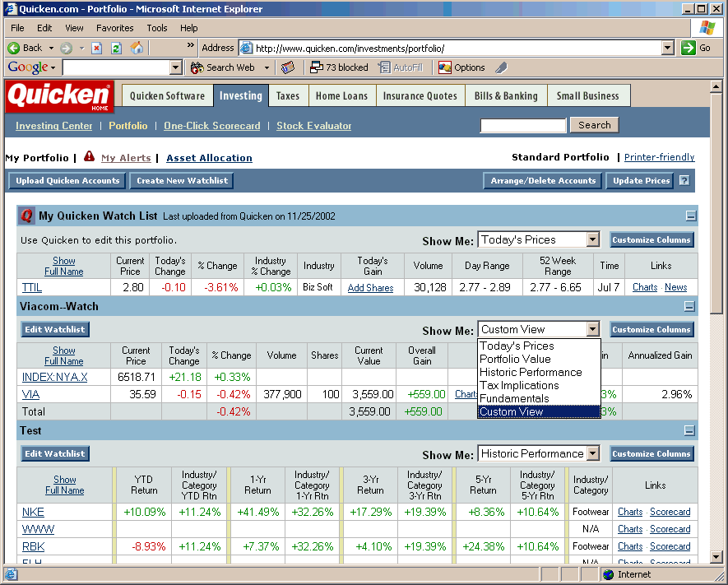The image size is (728, 585).
Task: Click the 73 blocked popup blocker icon
Action: (x=316, y=67)
